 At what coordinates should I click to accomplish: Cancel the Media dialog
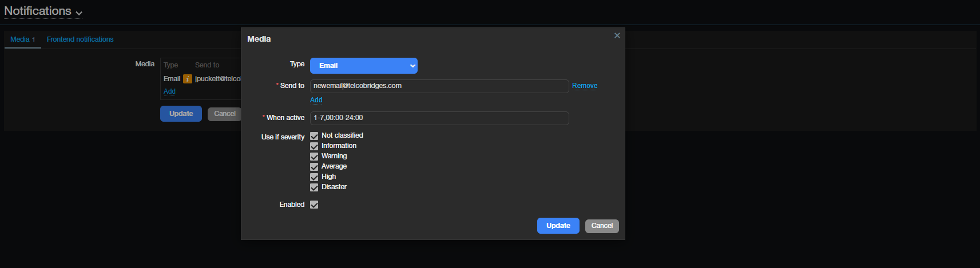[602, 226]
